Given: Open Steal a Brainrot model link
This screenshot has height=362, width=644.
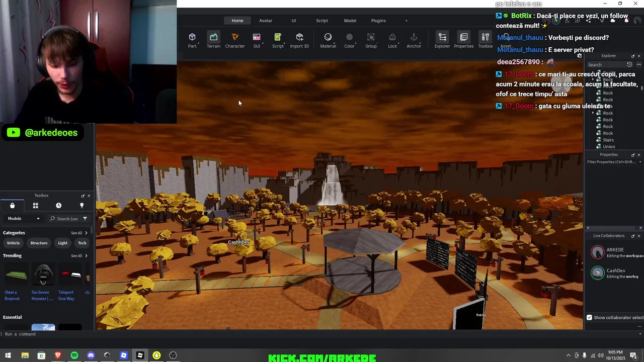Looking at the screenshot, I should pos(12,295).
